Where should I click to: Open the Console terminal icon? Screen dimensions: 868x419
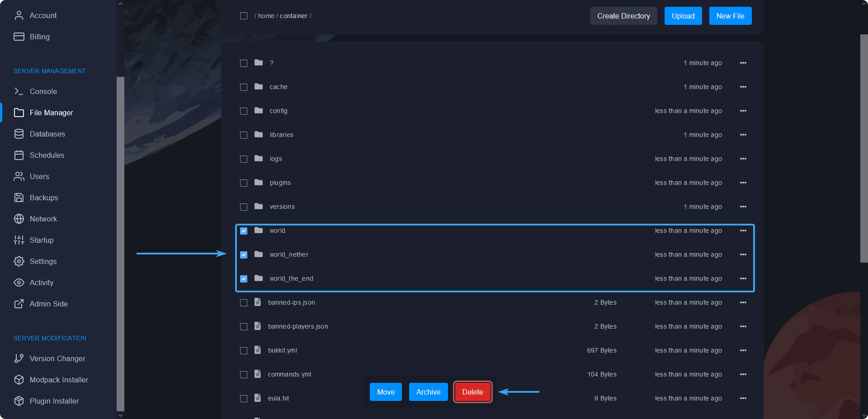coord(19,91)
